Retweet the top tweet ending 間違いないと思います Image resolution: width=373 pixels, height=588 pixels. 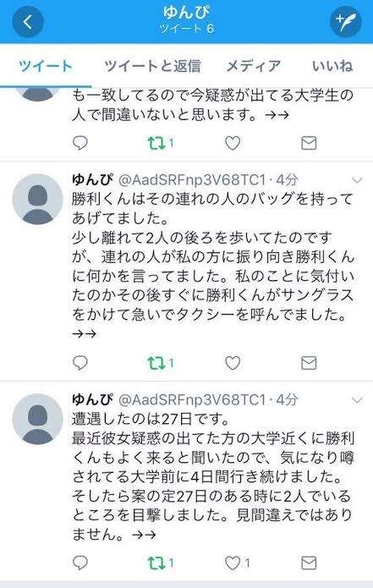coord(161,143)
